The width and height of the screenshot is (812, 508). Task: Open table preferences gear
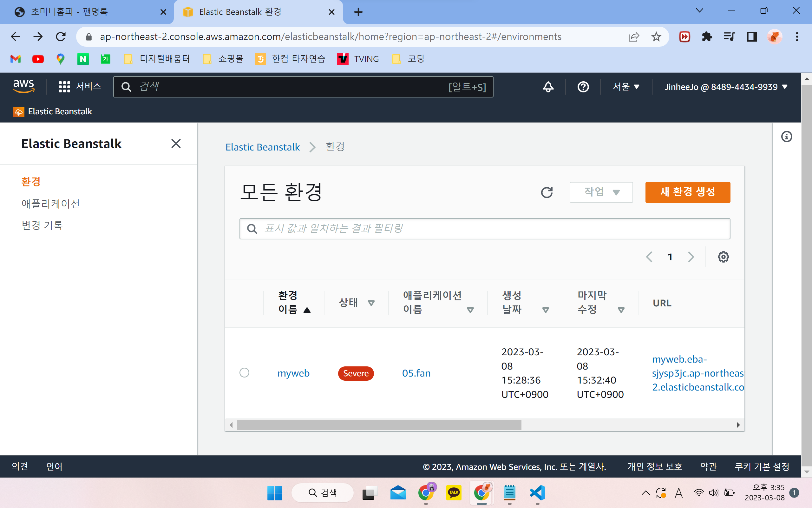point(723,257)
